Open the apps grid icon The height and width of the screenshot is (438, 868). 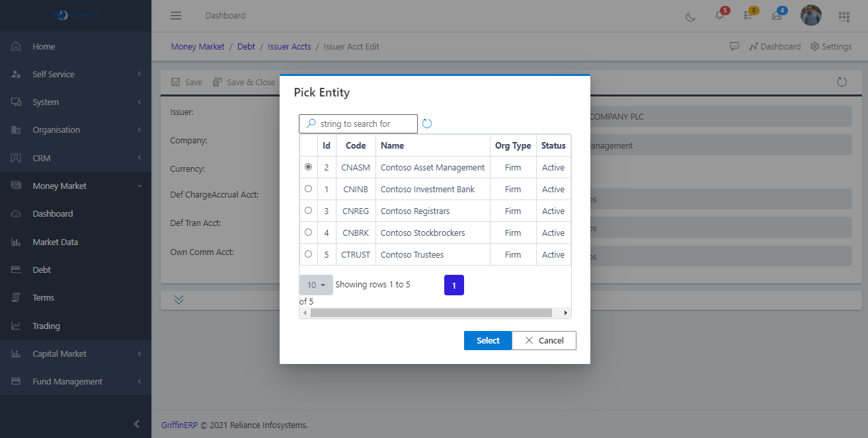pyautogui.click(x=844, y=16)
